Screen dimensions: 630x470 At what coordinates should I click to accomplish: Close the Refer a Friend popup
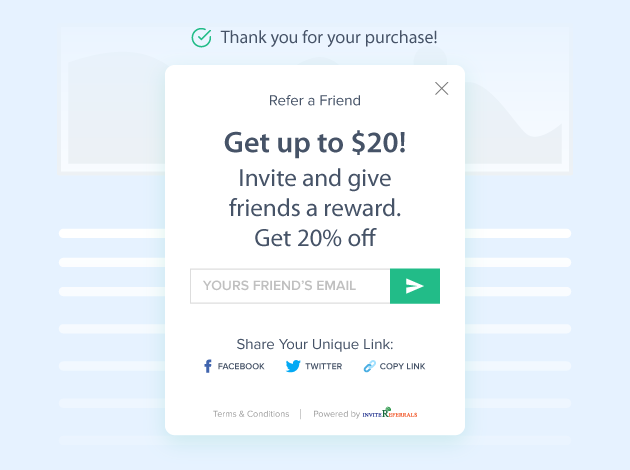[x=442, y=88]
